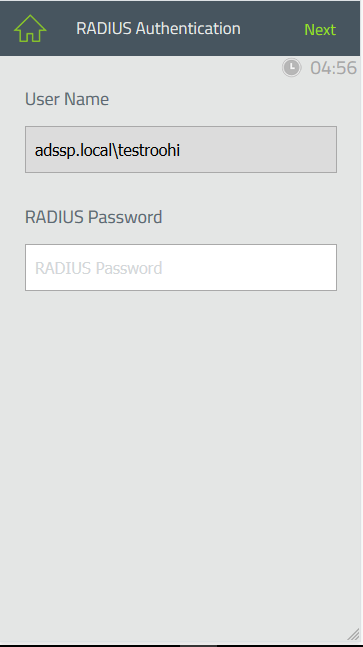Click the RADIUS Authentication title
The height and width of the screenshot is (647, 363).
[158, 28]
